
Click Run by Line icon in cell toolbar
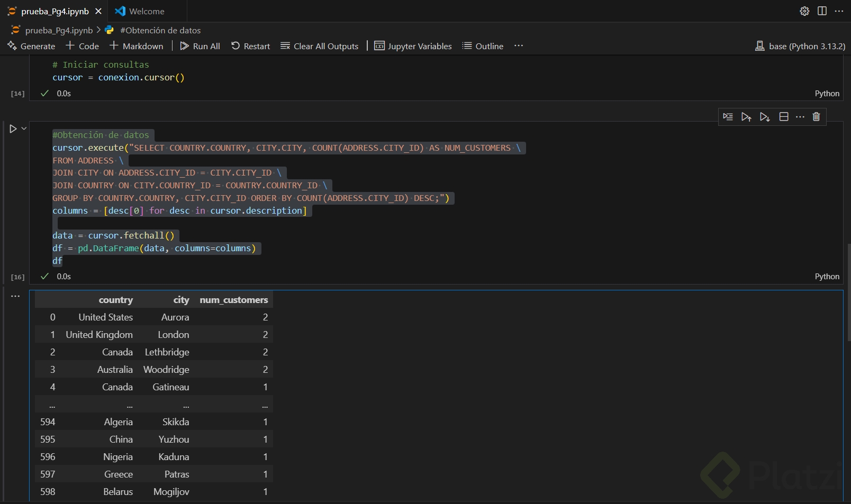coord(728,117)
